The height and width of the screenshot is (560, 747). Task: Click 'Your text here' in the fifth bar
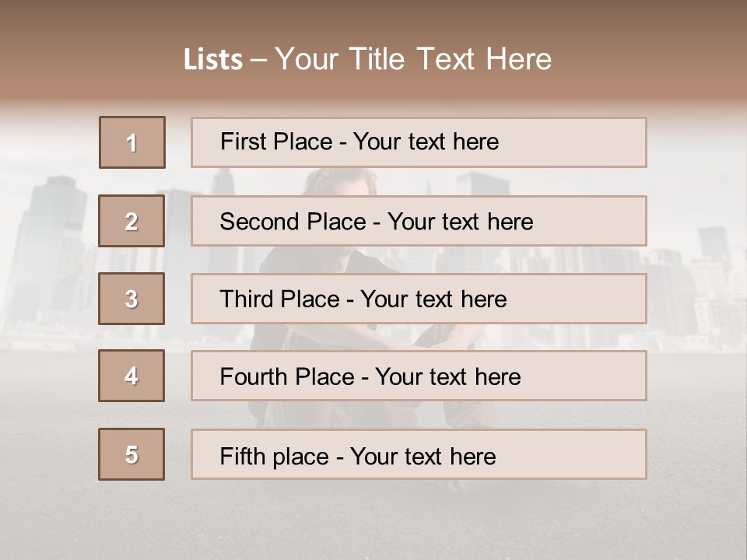[x=423, y=456]
